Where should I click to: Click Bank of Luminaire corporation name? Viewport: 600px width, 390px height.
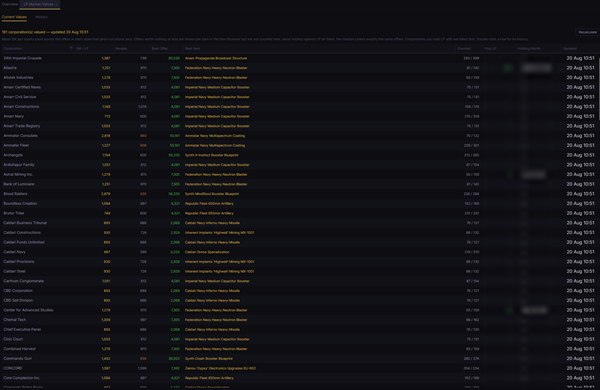[19, 184]
